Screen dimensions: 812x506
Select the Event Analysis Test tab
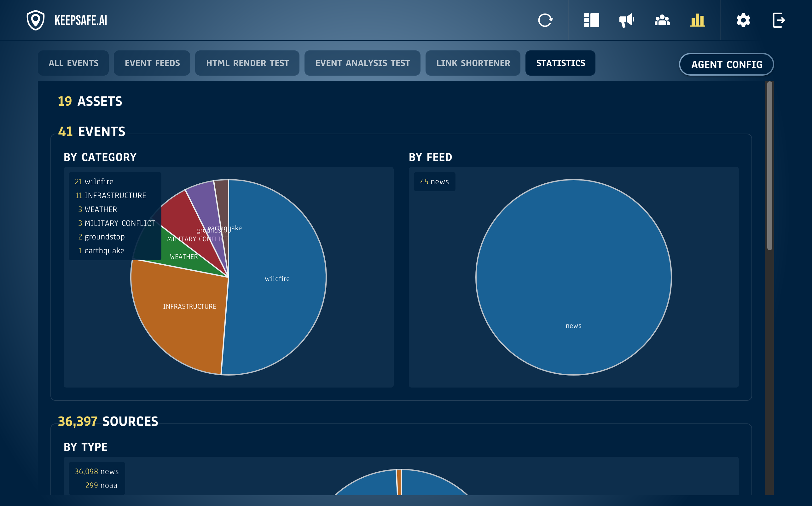[x=362, y=63]
